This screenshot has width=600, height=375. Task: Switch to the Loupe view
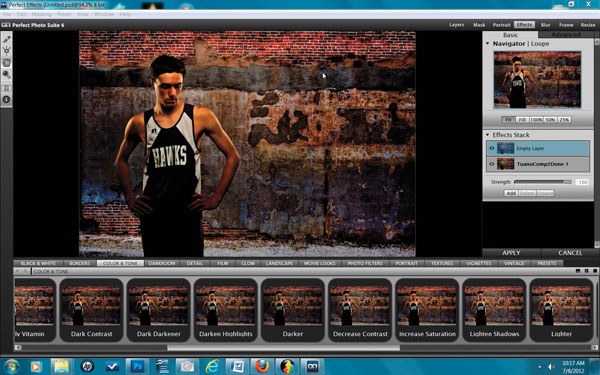click(x=540, y=44)
